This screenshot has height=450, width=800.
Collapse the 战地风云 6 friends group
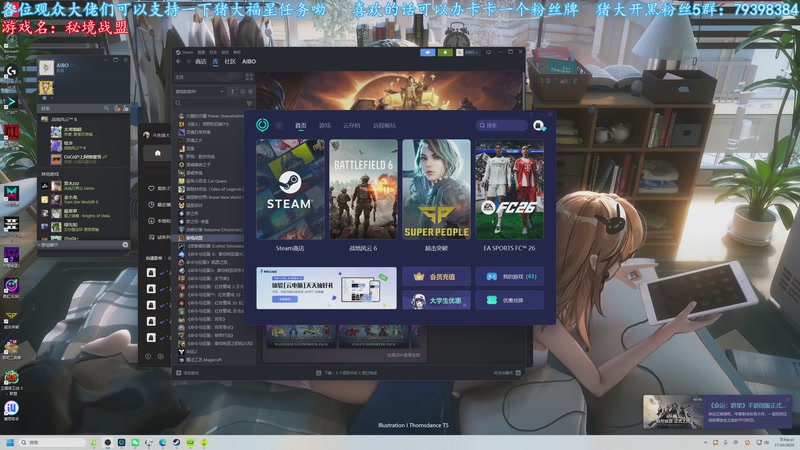[x=64, y=119]
